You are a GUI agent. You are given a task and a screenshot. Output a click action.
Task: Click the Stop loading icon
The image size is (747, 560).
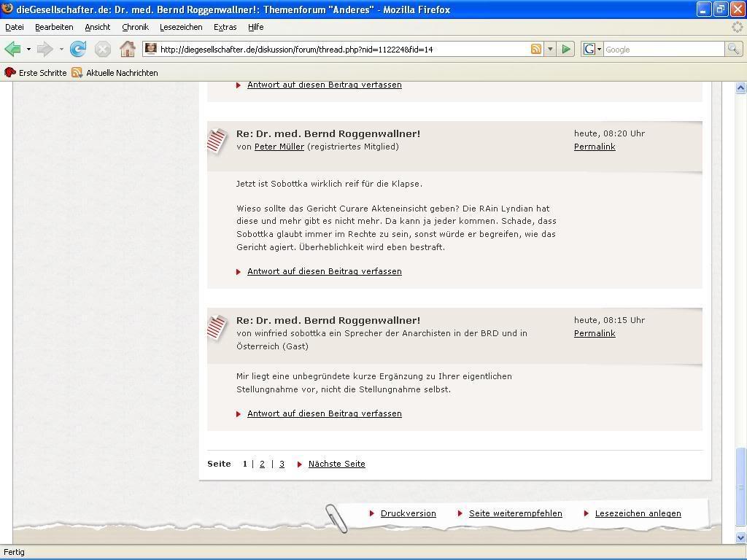[x=103, y=50]
